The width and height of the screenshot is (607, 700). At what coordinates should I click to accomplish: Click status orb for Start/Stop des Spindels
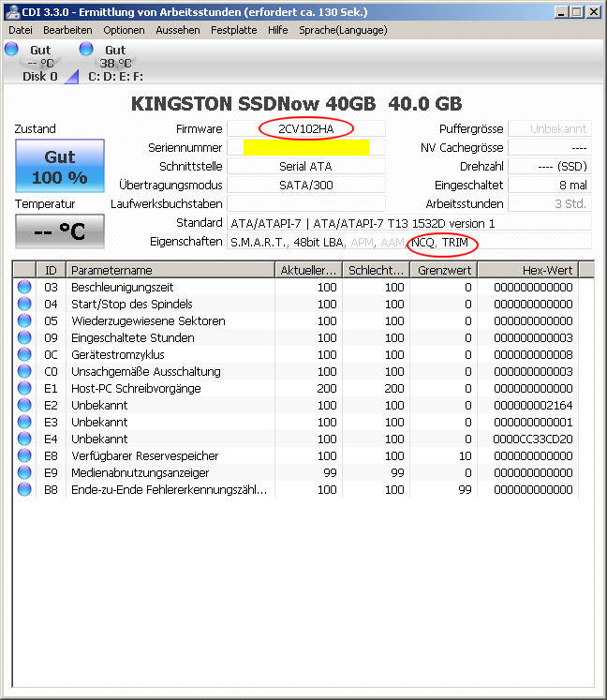[x=24, y=304]
